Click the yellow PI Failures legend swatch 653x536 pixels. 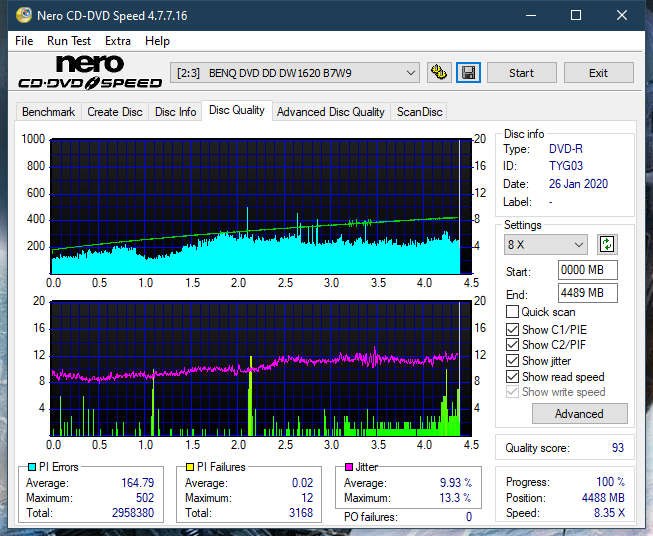(x=190, y=467)
